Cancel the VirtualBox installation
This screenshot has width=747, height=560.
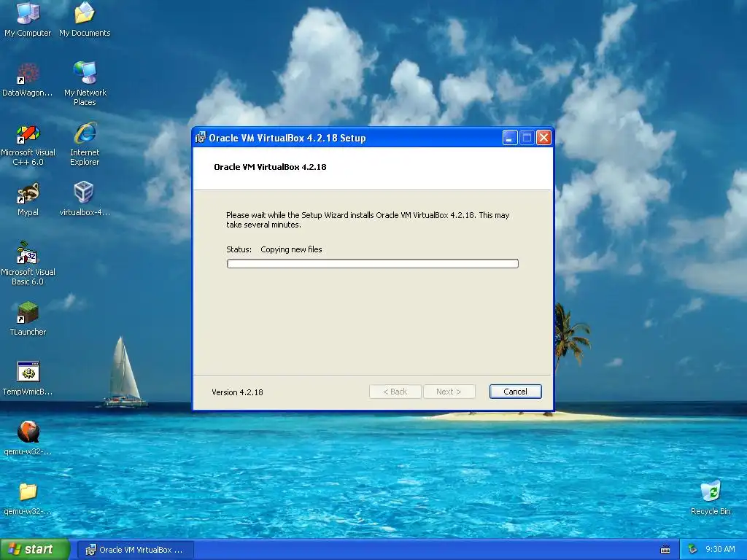click(516, 392)
